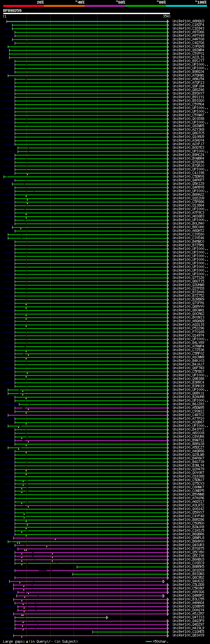Open the UniRef100_B9W711 entry
The width and height of the screenshot is (210, 644).
[188, 440]
